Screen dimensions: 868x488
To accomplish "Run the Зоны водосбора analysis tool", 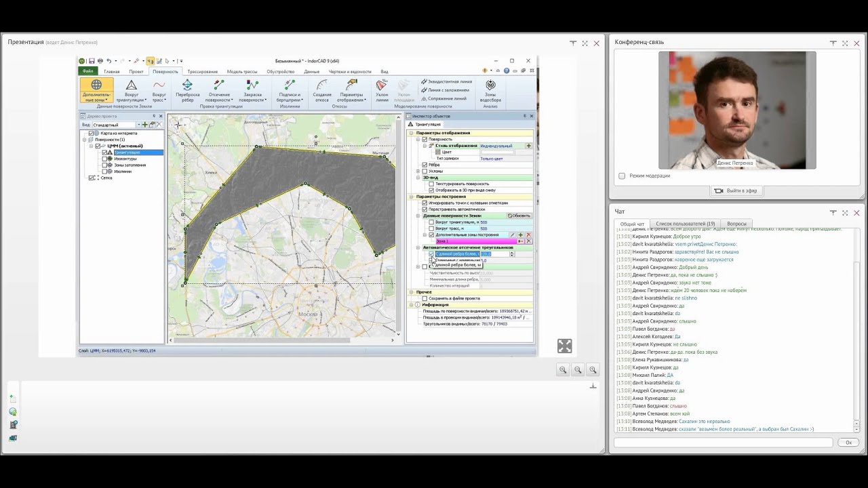I will (x=490, y=90).
